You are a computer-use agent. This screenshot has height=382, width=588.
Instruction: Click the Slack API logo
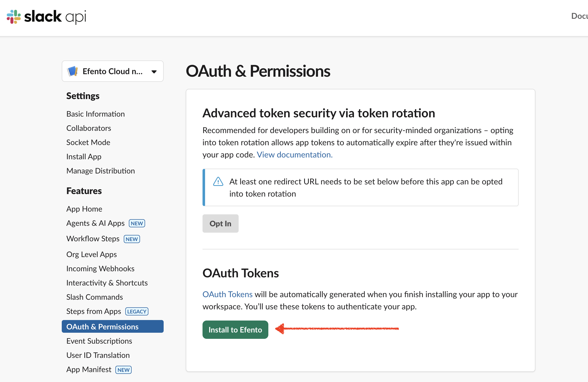pos(47,17)
